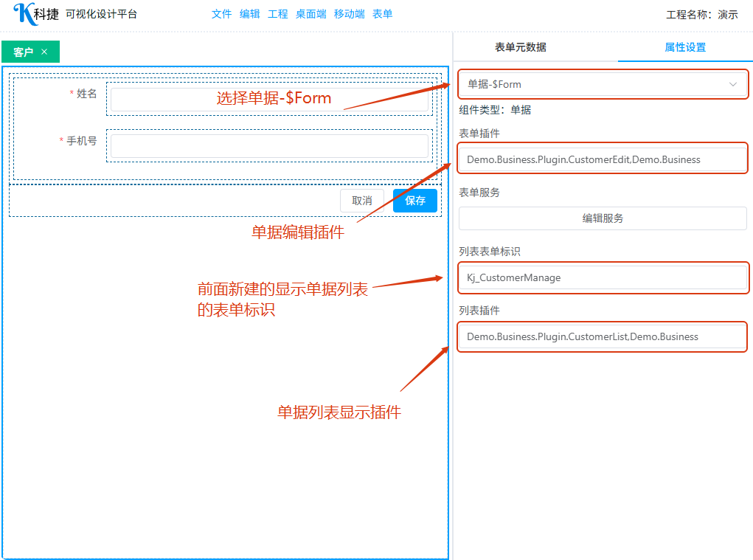753x560 pixels.
Task: Open the 表单 menu
Action: tap(382, 14)
